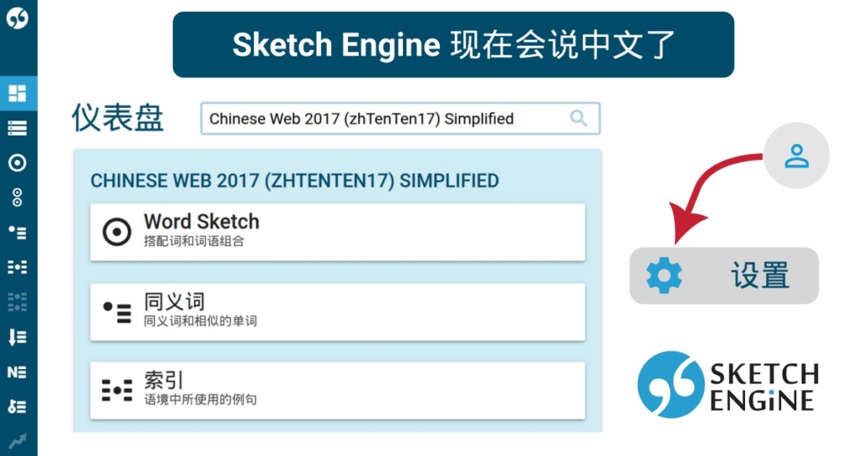Click the greyed Trends arrow sidebar icon
Screen dimensions: 868x456
click(17, 440)
